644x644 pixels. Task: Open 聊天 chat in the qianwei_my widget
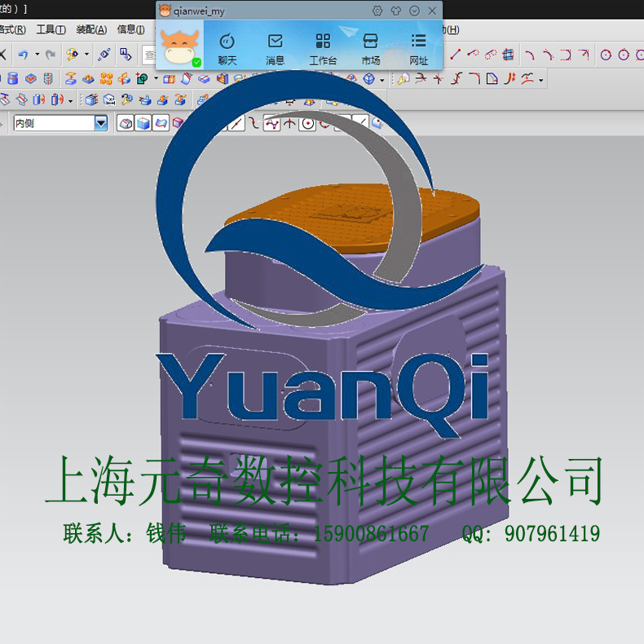coord(227,50)
